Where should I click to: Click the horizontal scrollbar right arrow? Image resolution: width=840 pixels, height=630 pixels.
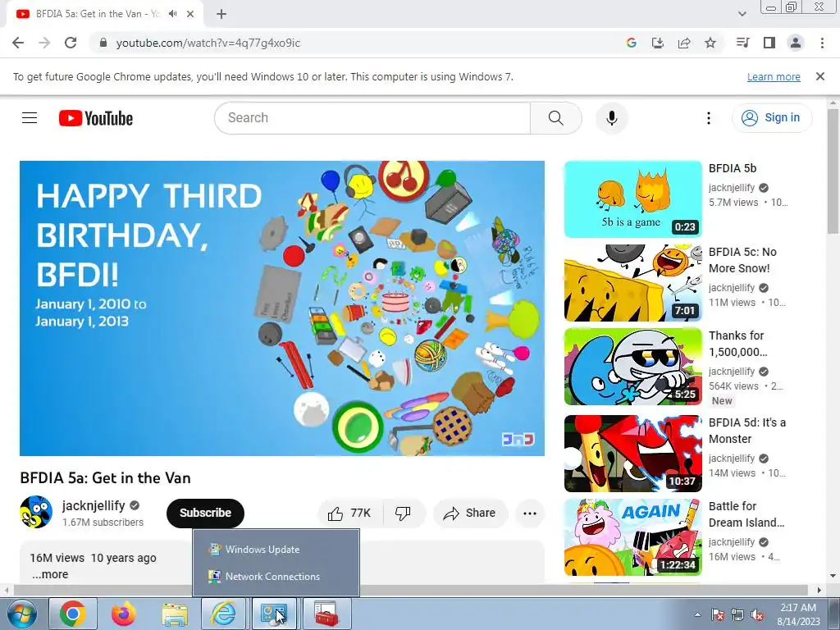coord(819,590)
